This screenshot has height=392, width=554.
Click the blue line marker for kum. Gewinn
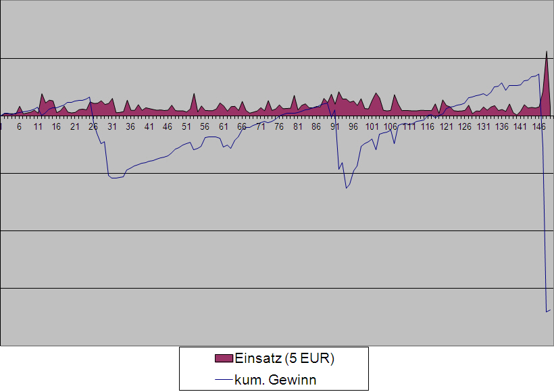click(x=224, y=380)
